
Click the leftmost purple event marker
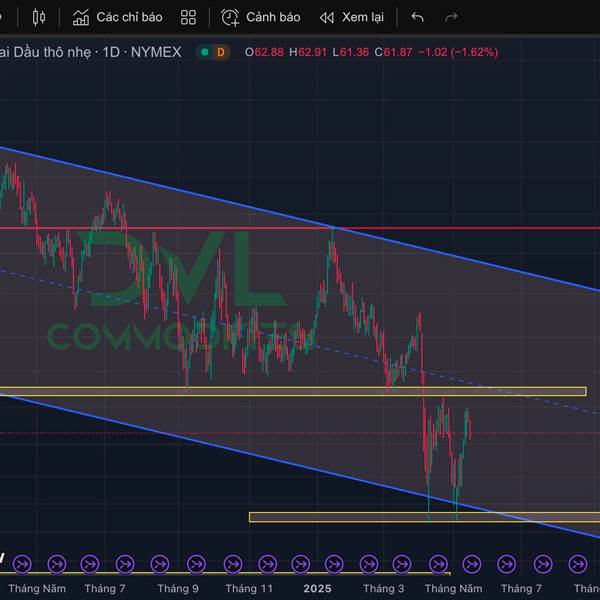click(x=22, y=564)
